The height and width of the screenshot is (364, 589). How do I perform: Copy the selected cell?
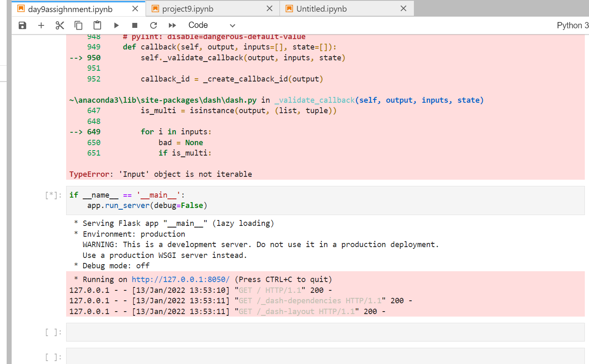tap(78, 25)
